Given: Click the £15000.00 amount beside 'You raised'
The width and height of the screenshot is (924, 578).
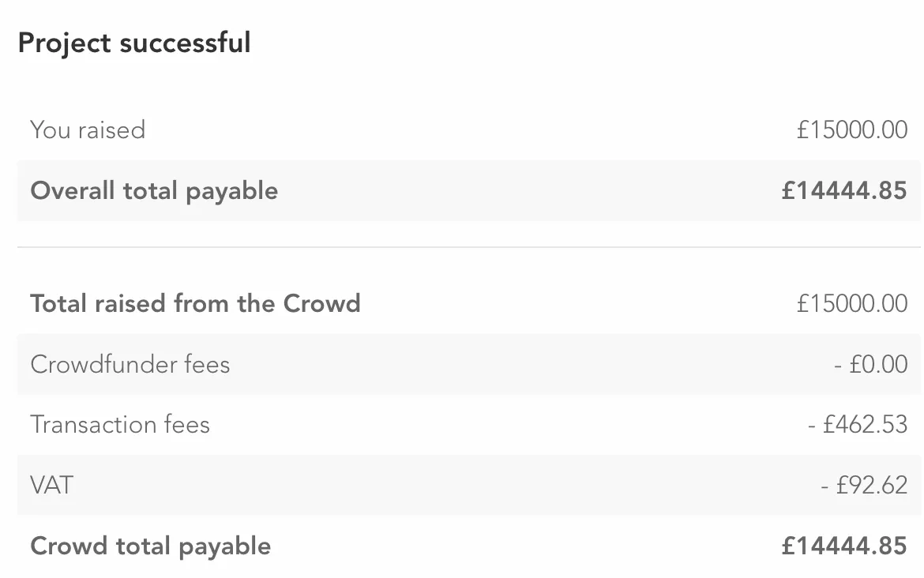Looking at the screenshot, I should (852, 129).
